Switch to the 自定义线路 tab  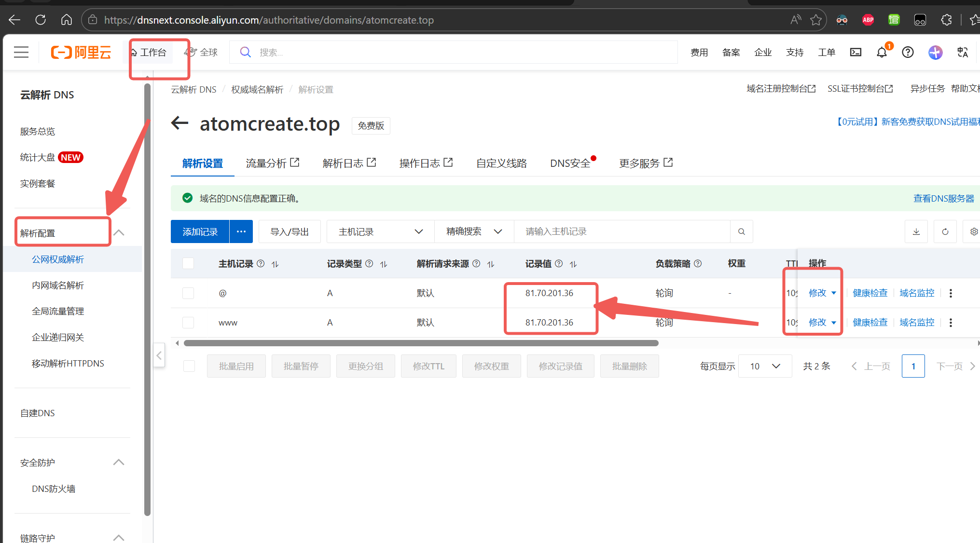[501, 163]
